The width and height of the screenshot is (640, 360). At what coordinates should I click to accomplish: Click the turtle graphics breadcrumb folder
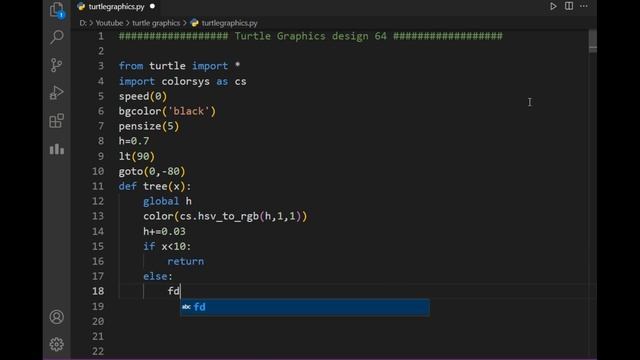click(x=156, y=23)
